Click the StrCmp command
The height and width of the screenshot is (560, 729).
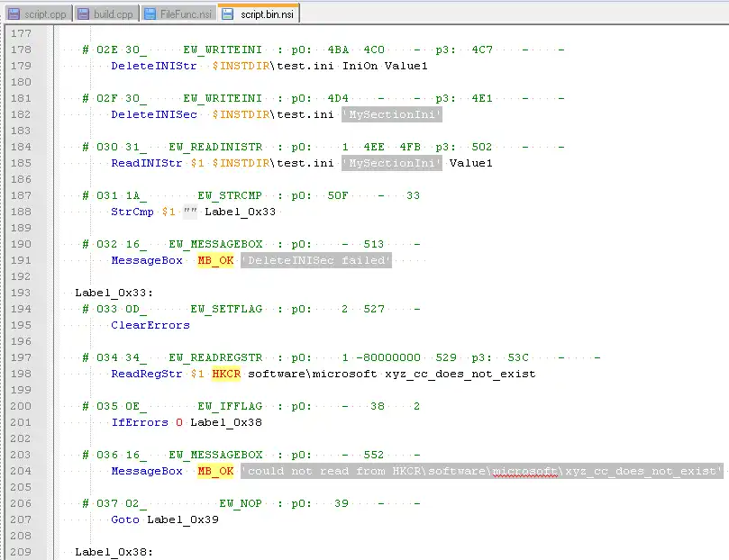point(132,212)
